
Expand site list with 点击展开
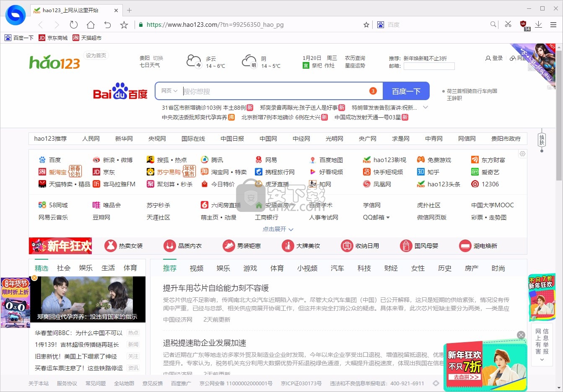tap(278, 229)
